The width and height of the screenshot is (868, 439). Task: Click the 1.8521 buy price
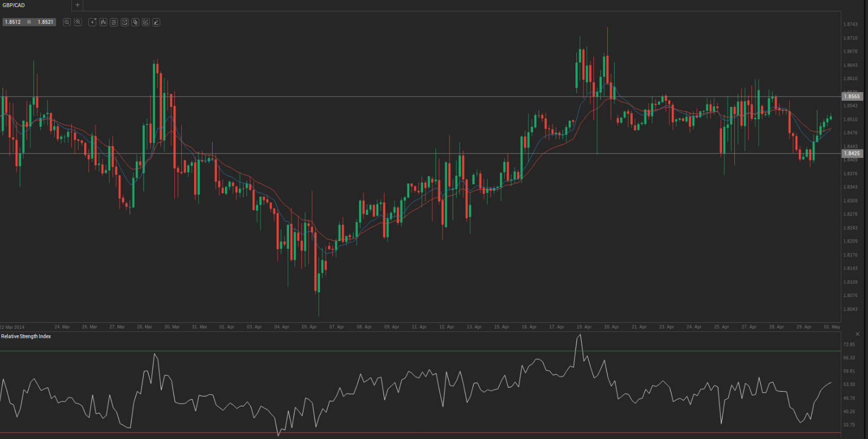pyautogui.click(x=45, y=22)
